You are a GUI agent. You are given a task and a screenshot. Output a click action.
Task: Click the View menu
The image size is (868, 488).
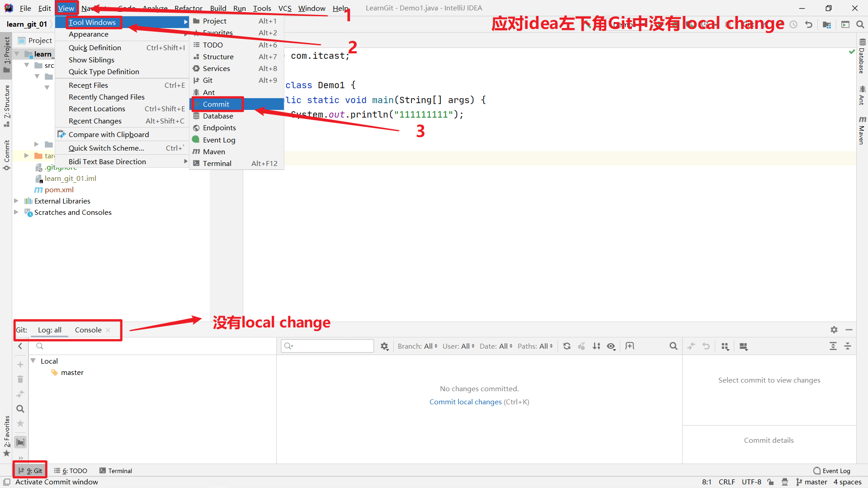(x=66, y=8)
